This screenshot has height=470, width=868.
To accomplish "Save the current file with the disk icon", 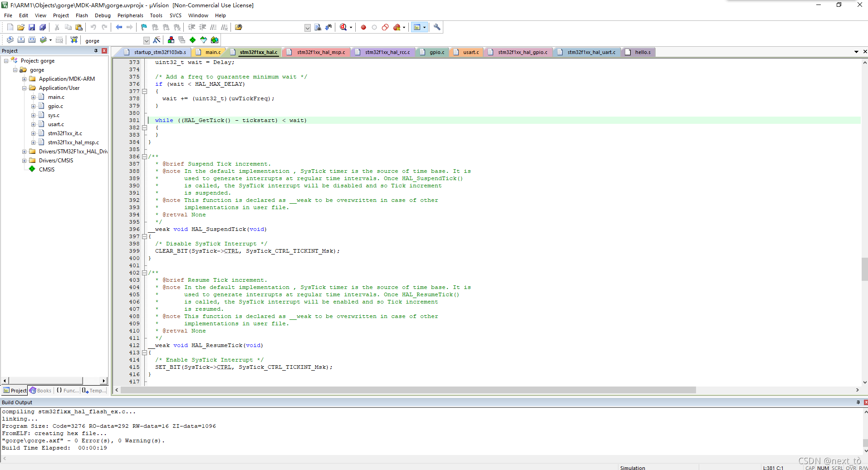I will click(32, 27).
